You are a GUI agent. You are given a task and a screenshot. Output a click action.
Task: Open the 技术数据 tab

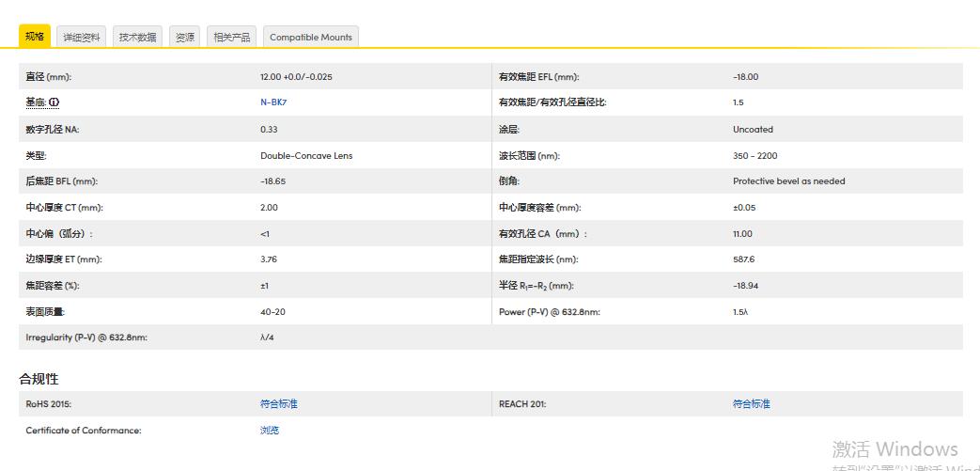138,38
